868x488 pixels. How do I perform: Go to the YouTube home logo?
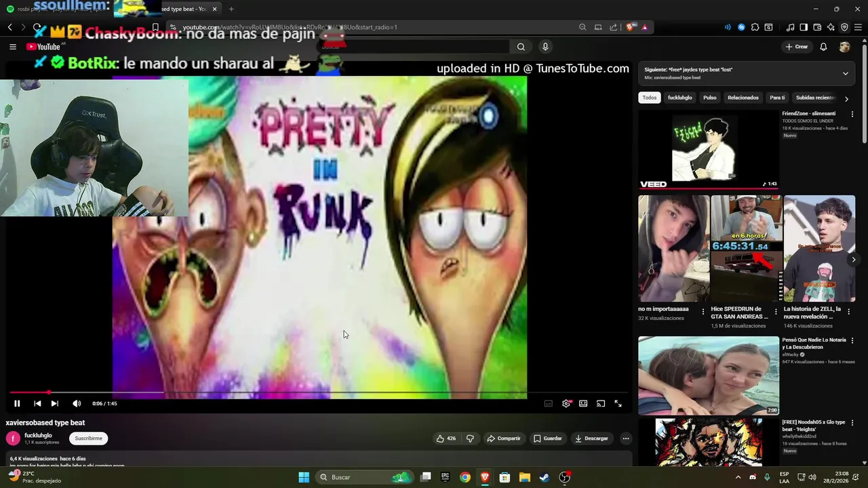pyautogui.click(x=45, y=47)
